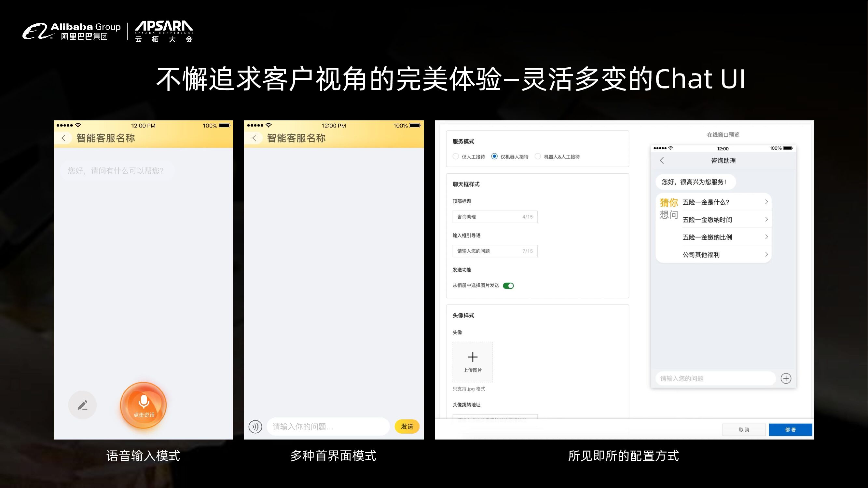868x488 pixels.
Task: Tap the plus circle icon in preview chat
Action: click(x=786, y=378)
